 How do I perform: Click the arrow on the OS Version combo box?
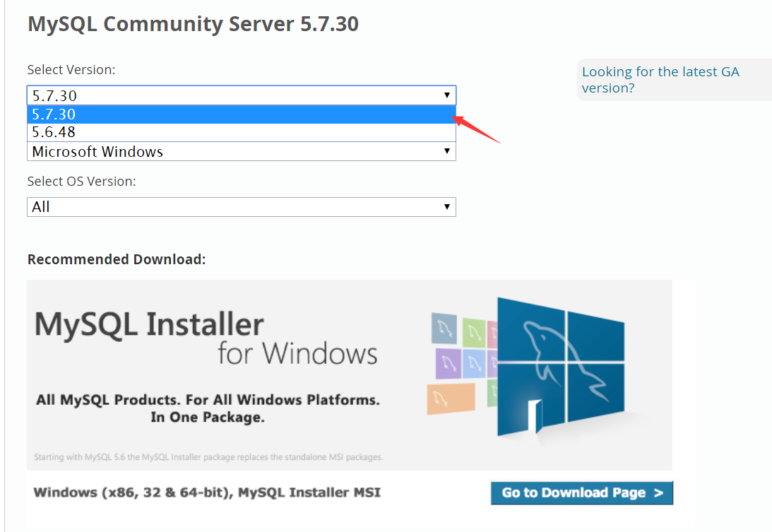446,207
